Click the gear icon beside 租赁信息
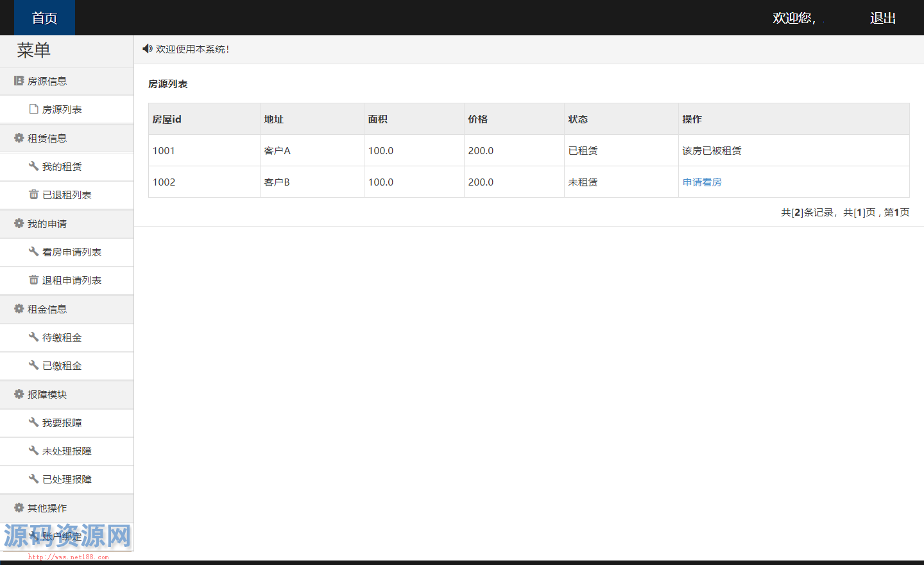 [19, 138]
